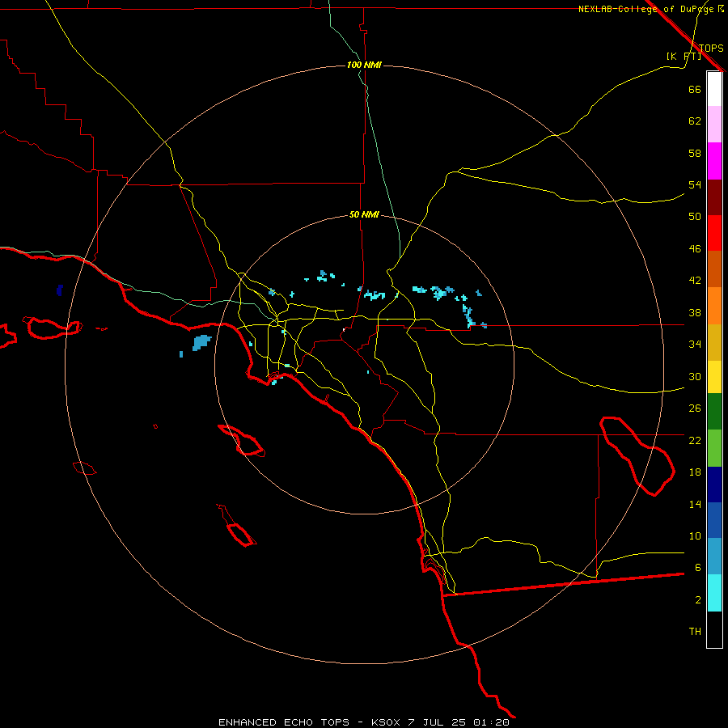Select the "10" legend value
Screen dimensions: 728x728
695,536
